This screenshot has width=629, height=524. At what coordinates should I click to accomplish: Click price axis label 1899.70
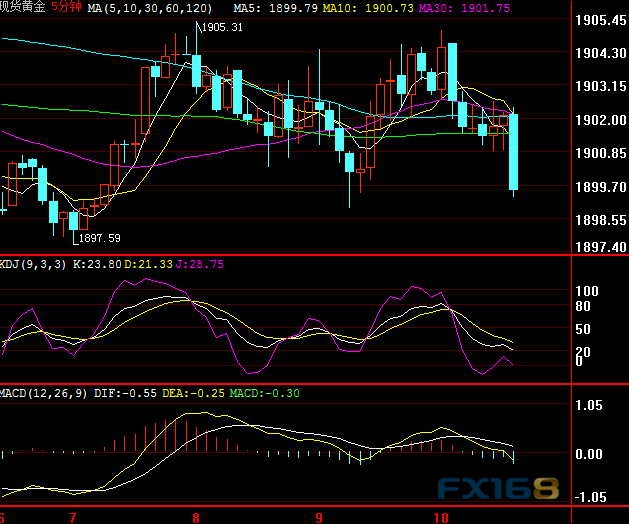[601, 187]
